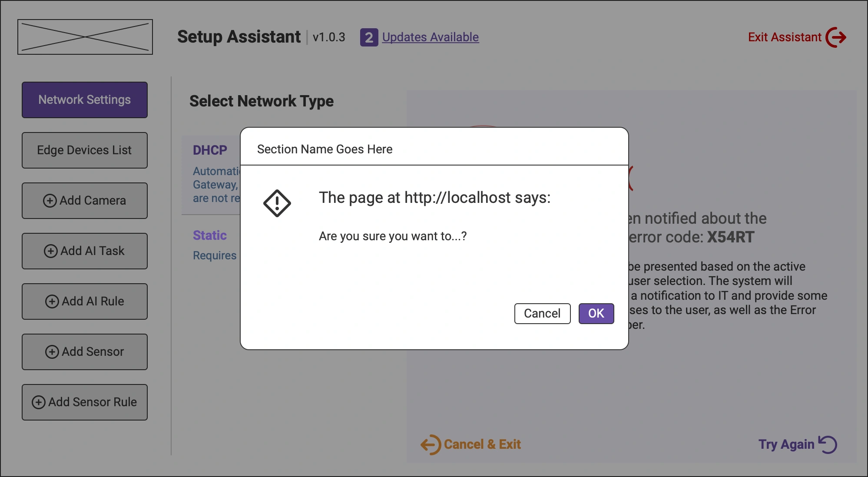
Task: Select the Static network type
Action: pyautogui.click(x=210, y=235)
